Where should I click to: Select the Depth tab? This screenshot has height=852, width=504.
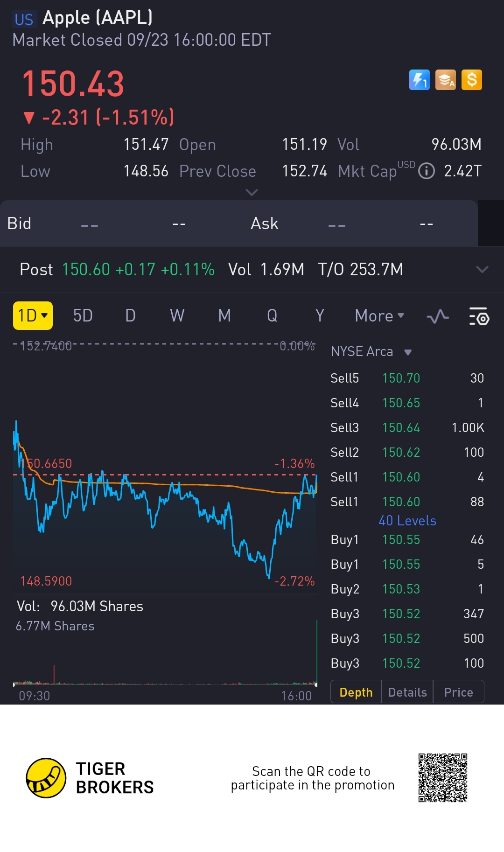tap(356, 692)
